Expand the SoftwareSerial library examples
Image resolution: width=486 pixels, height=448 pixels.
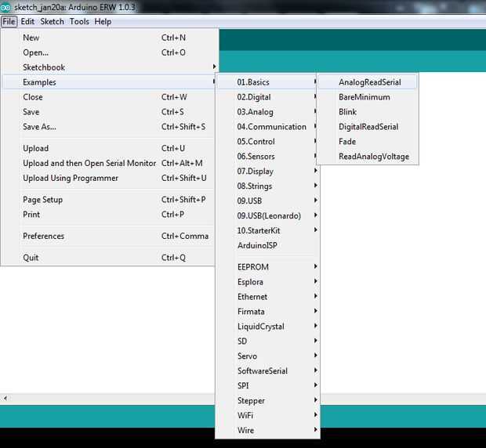pyautogui.click(x=267, y=371)
